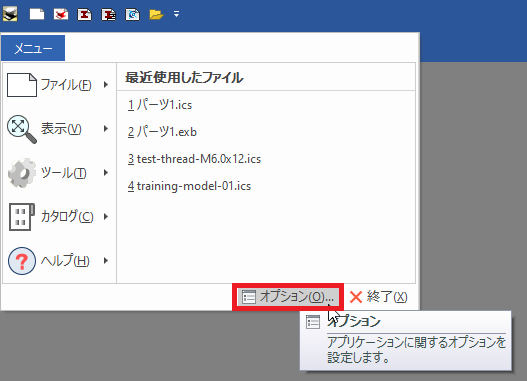
Task: Click the red bird scene icon in toolbar
Action: (x=61, y=14)
